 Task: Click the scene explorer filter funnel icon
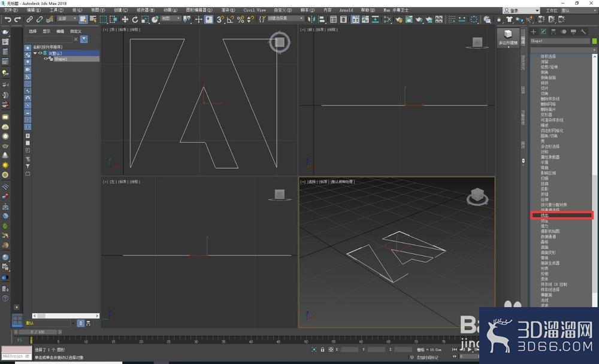pyautogui.click(x=84, y=40)
